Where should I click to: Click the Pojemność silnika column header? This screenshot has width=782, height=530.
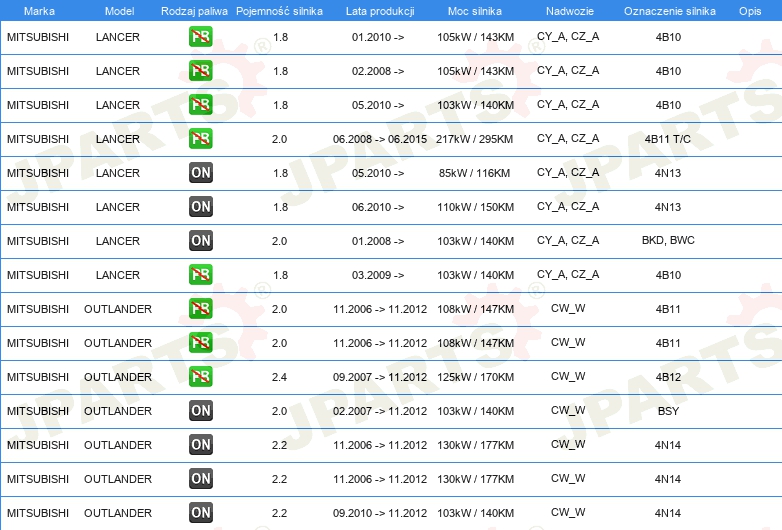tap(279, 11)
